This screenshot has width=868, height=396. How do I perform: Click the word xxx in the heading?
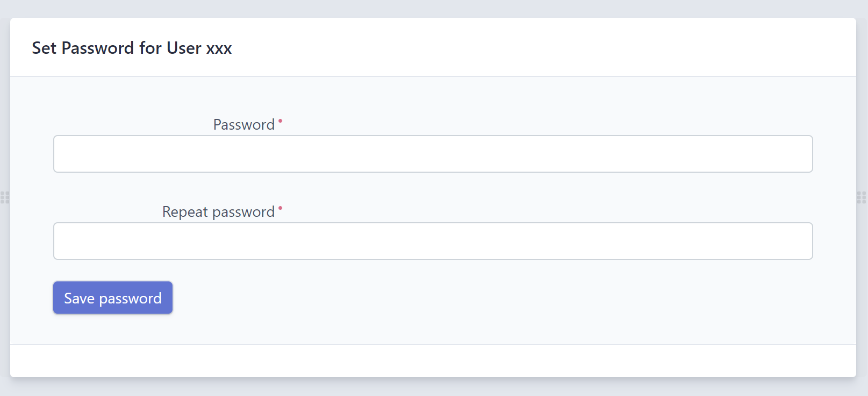(219, 49)
